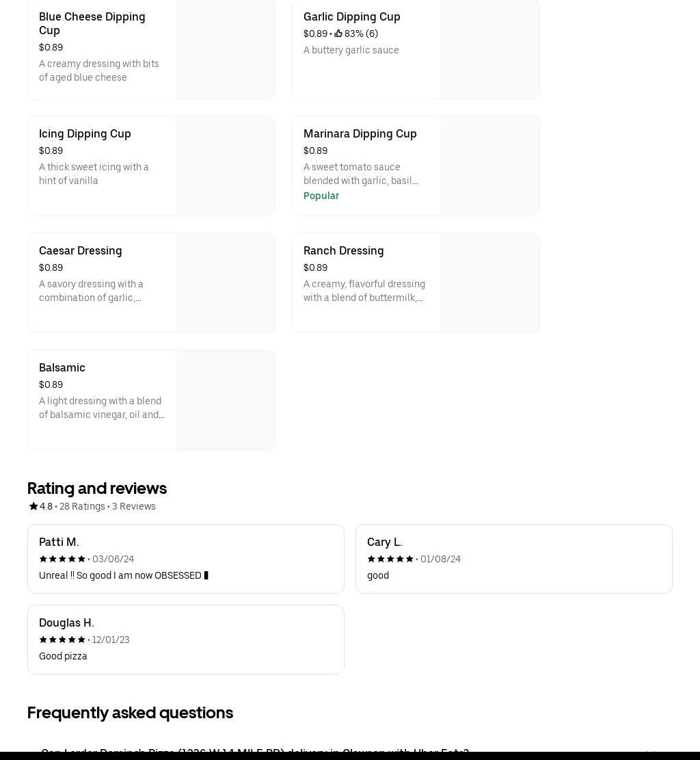Click the 3 Reviews text

pyautogui.click(x=134, y=506)
